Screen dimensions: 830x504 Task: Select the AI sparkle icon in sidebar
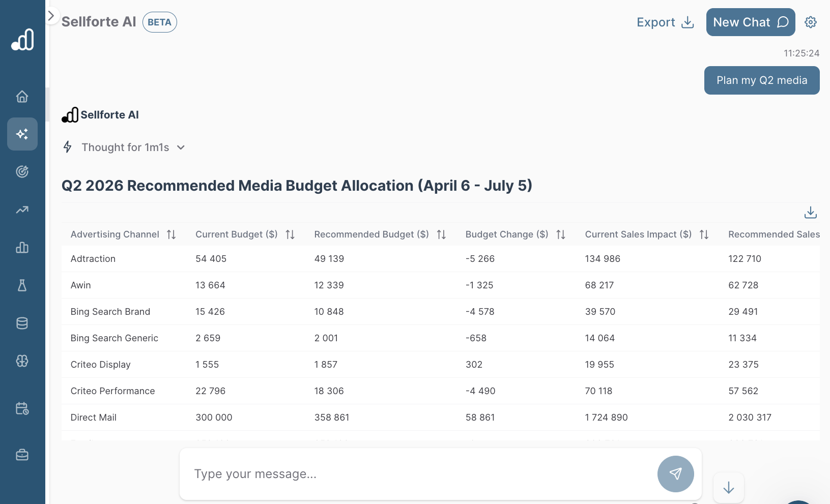[22, 134]
